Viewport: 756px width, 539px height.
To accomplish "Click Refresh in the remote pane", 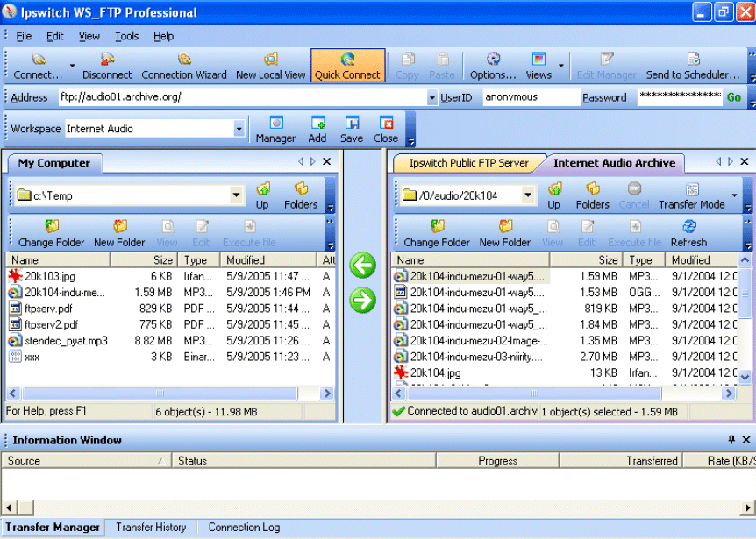I will click(x=688, y=233).
